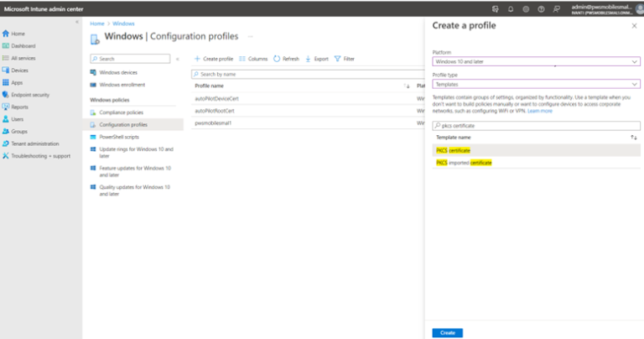Open the pwsmobilesmal1 profile
The image size is (644, 339).
213,123
